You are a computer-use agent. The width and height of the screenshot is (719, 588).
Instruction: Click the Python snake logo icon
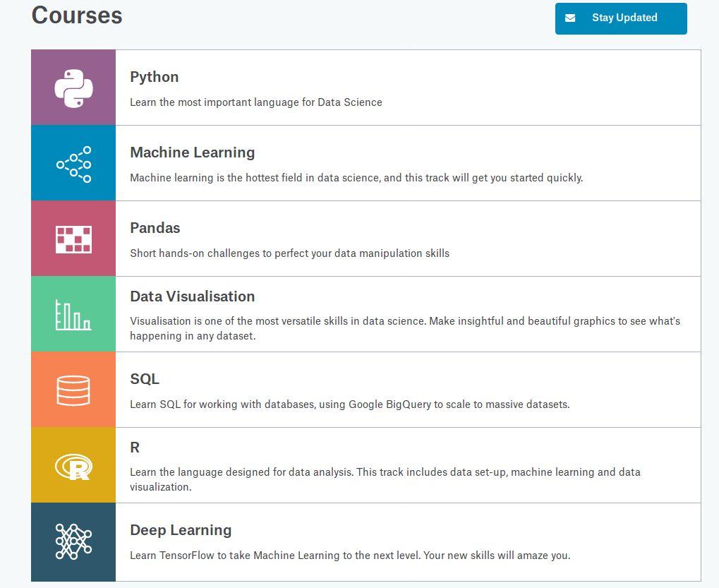click(x=73, y=88)
